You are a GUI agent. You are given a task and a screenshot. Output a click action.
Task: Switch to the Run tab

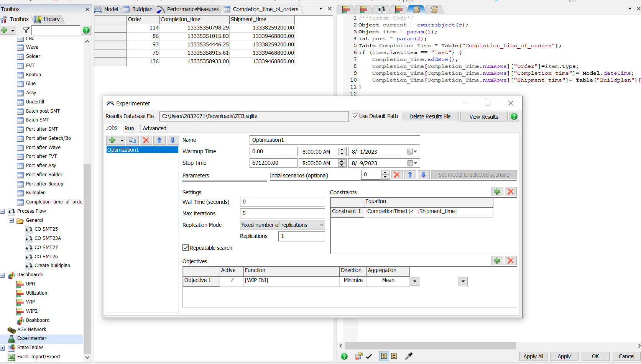pyautogui.click(x=129, y=128)
